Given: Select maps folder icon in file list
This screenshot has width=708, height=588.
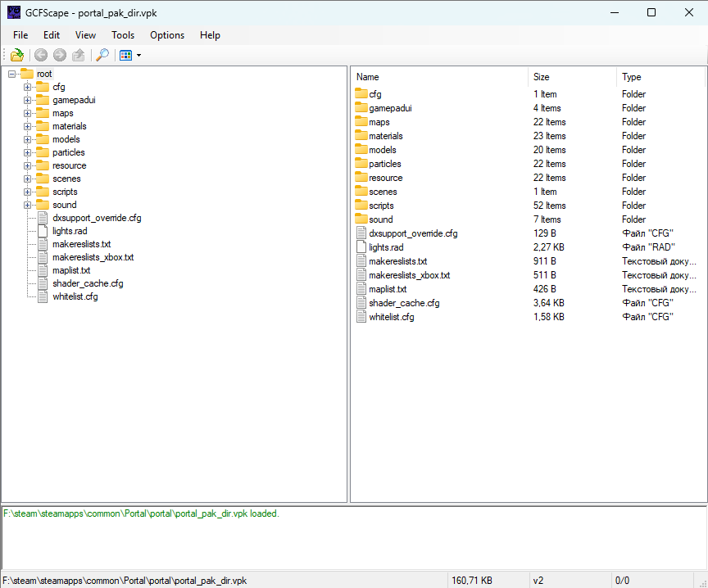Looking at the screenshot, I should (361, 122).
